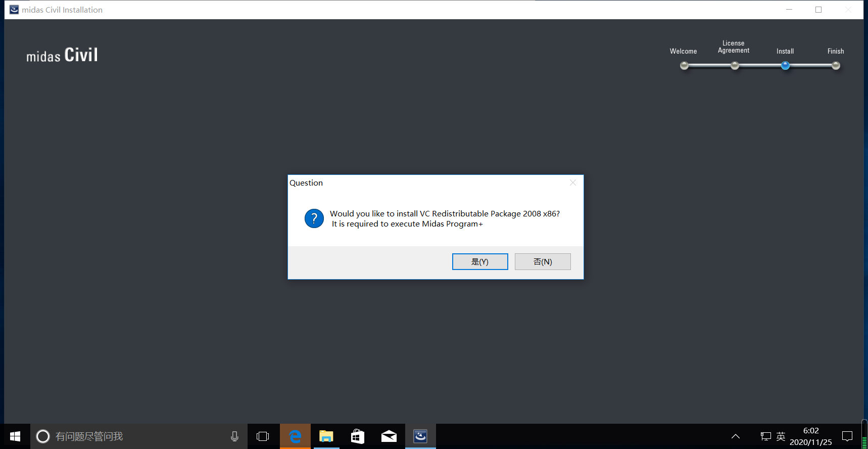
Task: Minimize the midas Civil Installation window
Action: coord(789,10)
